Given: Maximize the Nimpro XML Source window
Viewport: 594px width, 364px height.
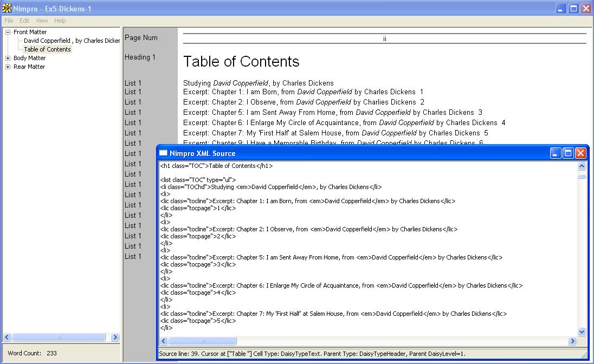Looking at the screenshot, I should point(568,153).
